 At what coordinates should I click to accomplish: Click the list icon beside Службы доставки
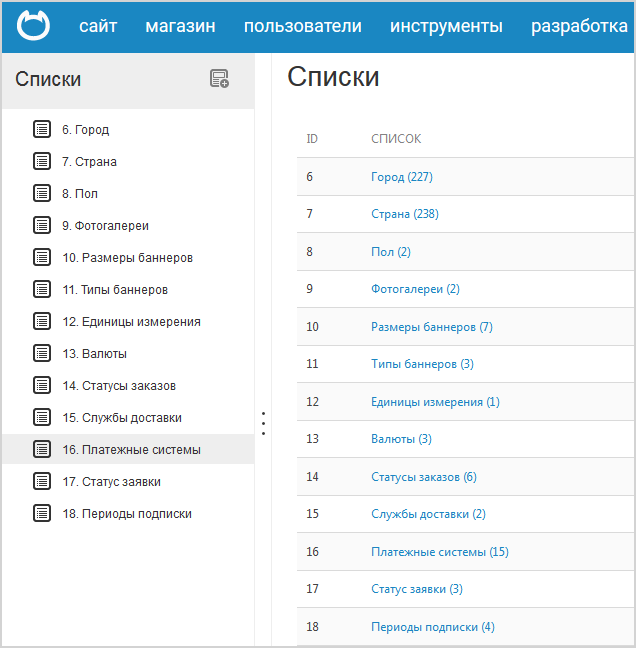(x=42, y=417)
